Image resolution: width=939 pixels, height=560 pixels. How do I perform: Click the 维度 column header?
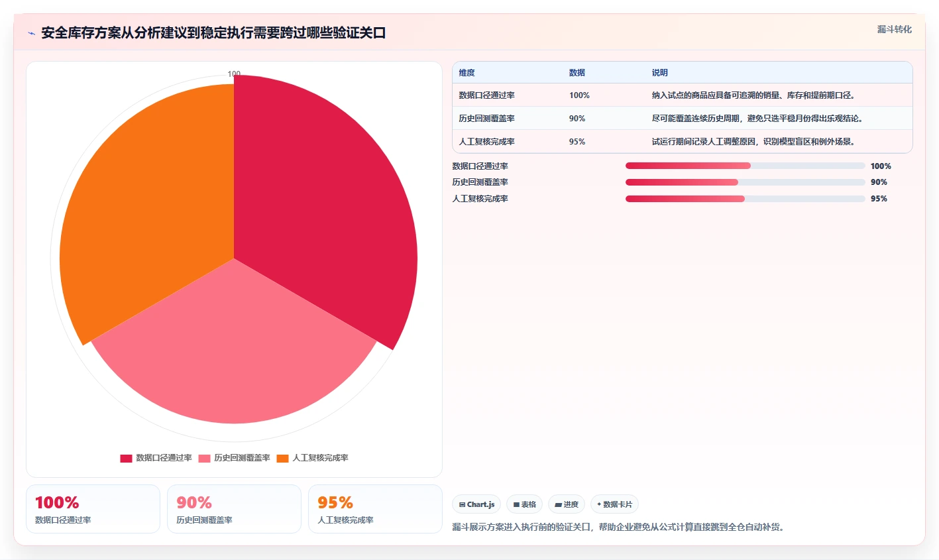click(467, 73)
